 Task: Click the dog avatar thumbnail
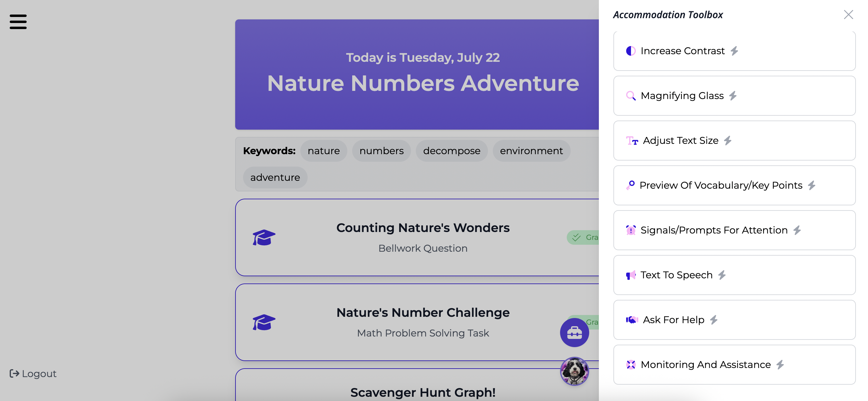click(x=574, y=371)
